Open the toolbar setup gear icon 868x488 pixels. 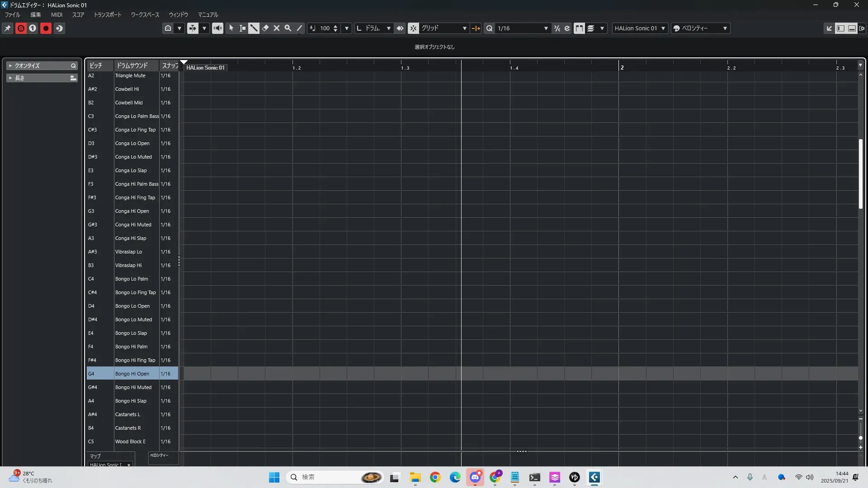coord(862,28)
